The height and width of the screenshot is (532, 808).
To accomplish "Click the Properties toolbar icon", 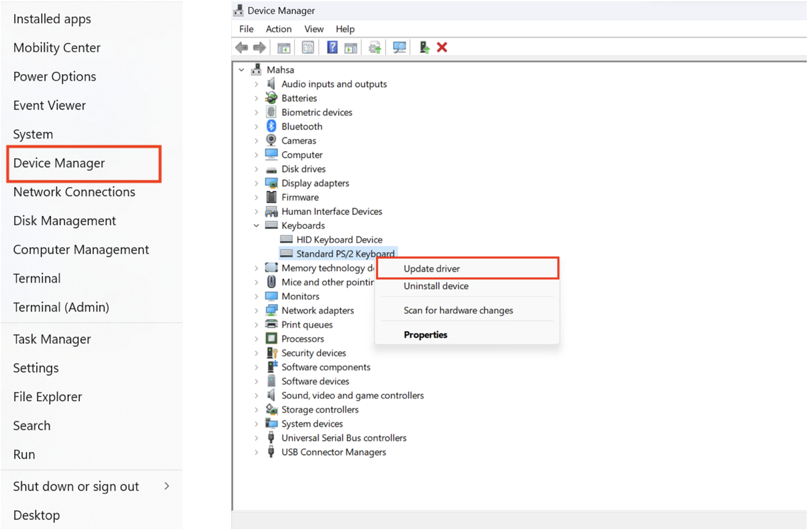I will click(307, 47).
